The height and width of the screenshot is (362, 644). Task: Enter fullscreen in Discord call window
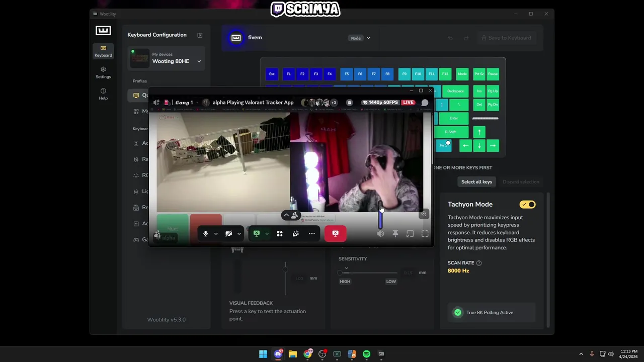pos(425,233)
